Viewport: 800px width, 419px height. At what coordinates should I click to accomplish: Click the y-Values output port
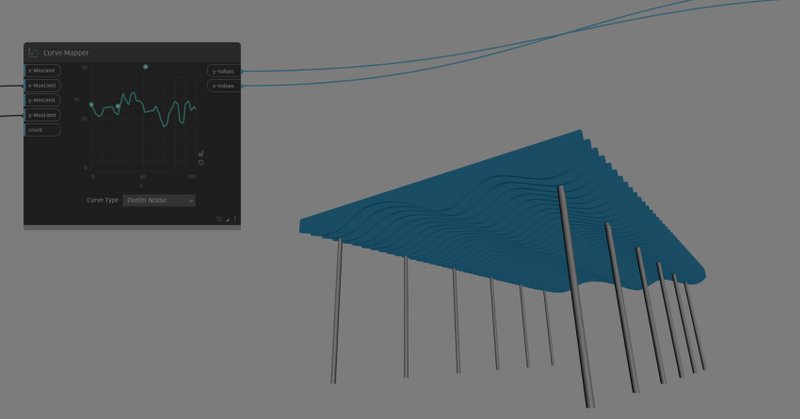point(224,71)
